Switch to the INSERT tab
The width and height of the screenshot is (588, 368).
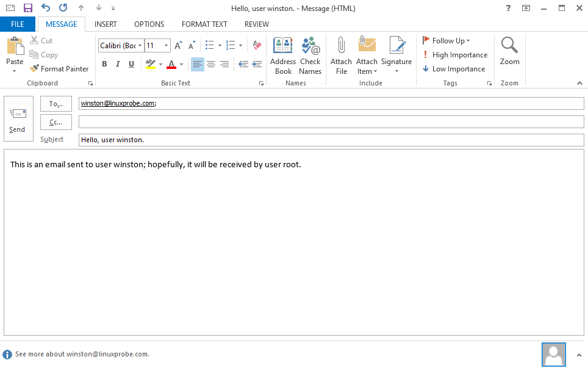[106, 24]
